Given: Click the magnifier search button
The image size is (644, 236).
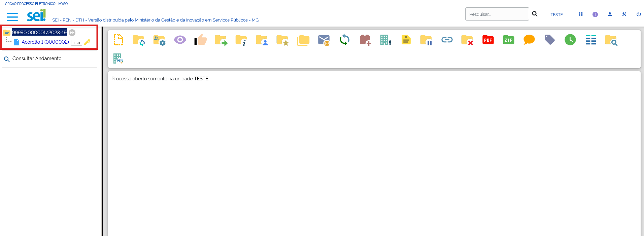Looking at the screenshot, I should pos(535,14).
